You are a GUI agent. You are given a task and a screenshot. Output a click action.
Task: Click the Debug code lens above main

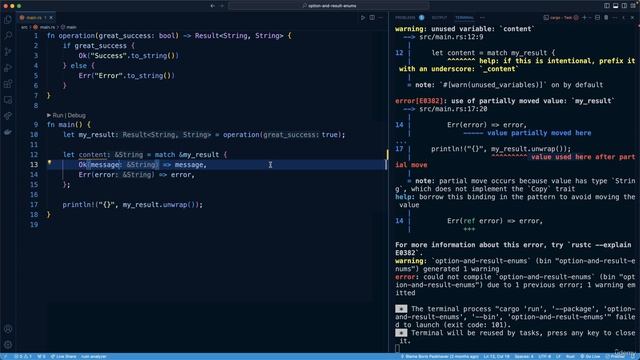77,116
